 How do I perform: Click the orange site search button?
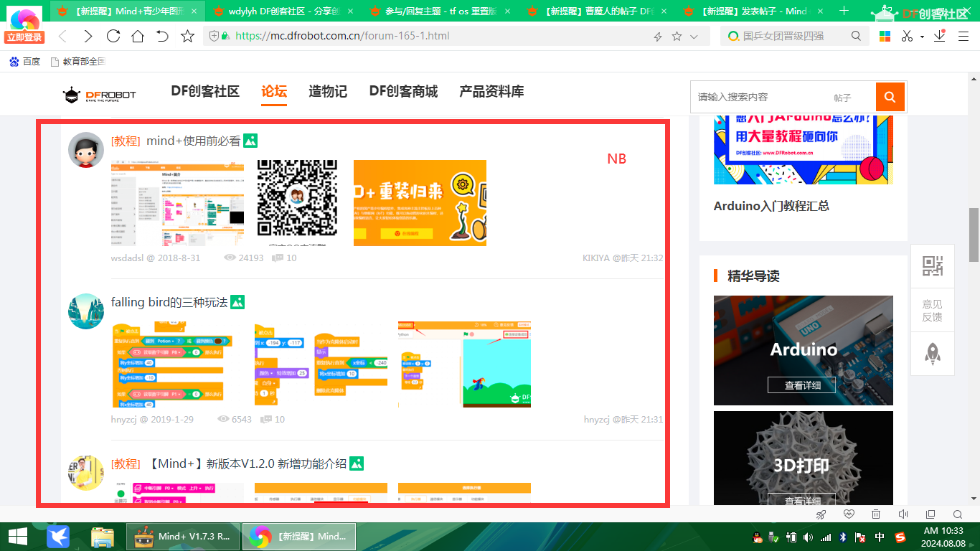(890, 97)
